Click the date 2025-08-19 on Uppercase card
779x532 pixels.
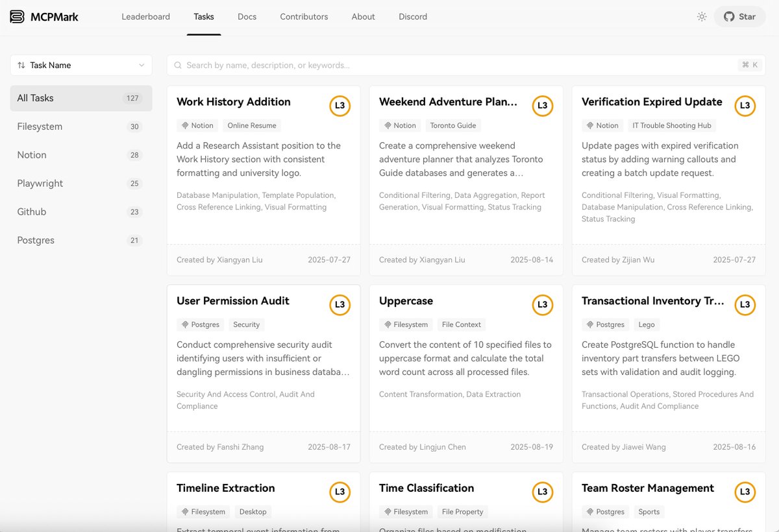[532, 447]
